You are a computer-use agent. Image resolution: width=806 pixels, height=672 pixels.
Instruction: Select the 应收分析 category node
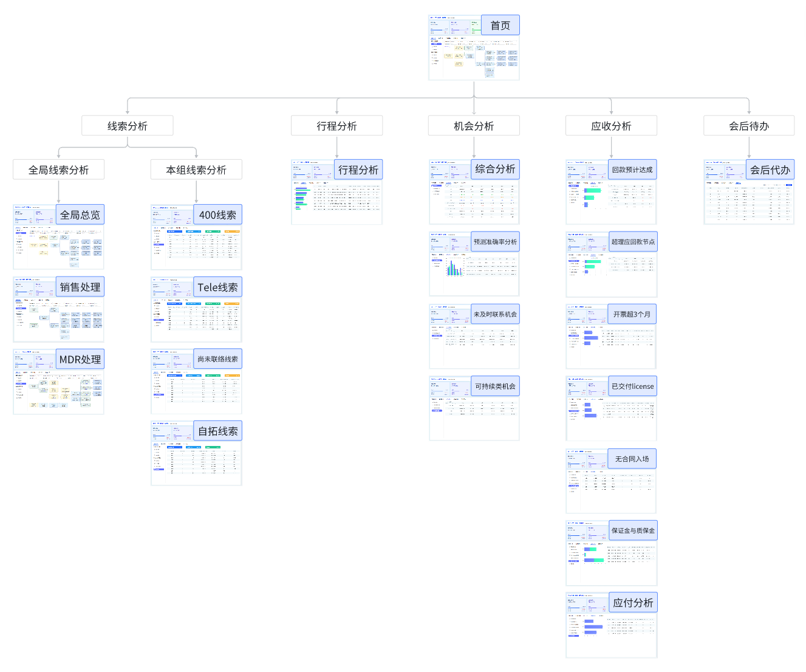611,126
